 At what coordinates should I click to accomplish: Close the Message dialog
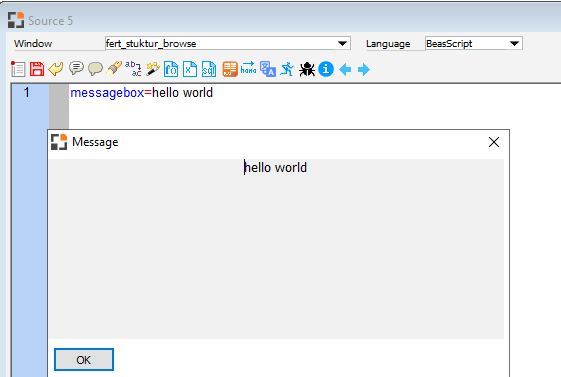494,142
